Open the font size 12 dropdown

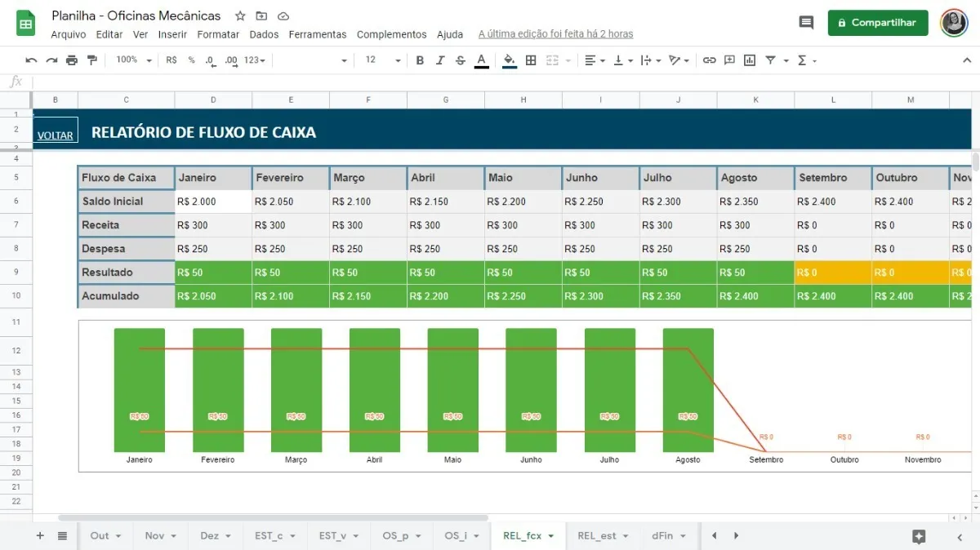click(x=383, y=60)
